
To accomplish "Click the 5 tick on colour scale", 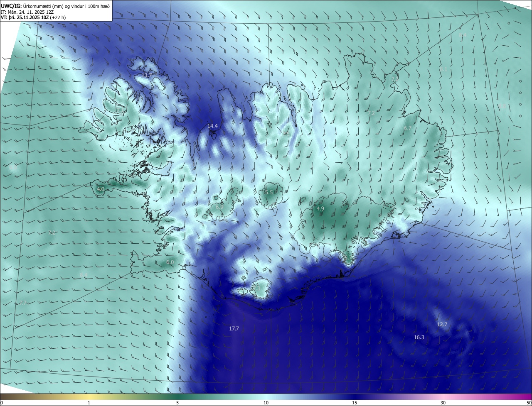I will 177,403.
